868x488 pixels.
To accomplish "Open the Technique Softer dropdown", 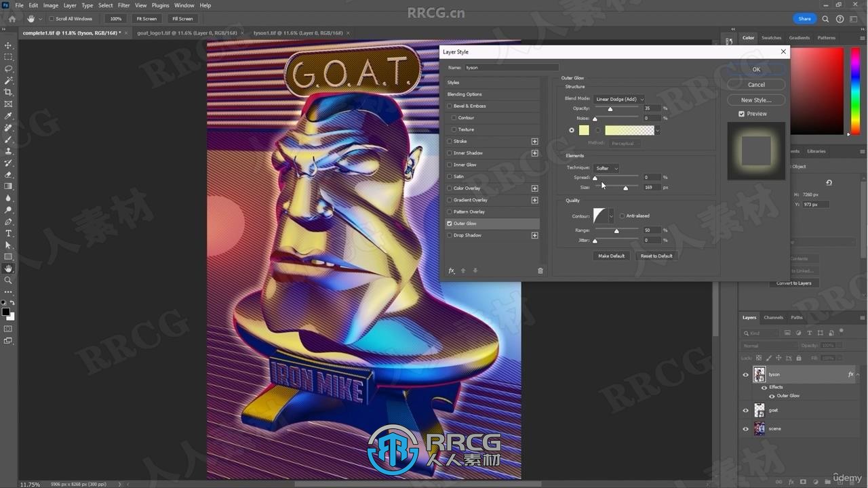I will point(606,168).
